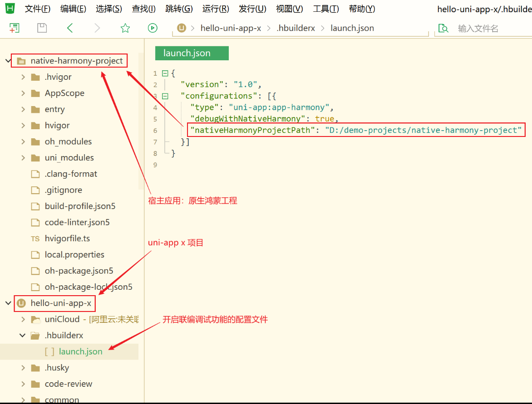Open the 视图(V) menu
The width and height of the screenshot is (532, 404).
[x=290, y=9]
